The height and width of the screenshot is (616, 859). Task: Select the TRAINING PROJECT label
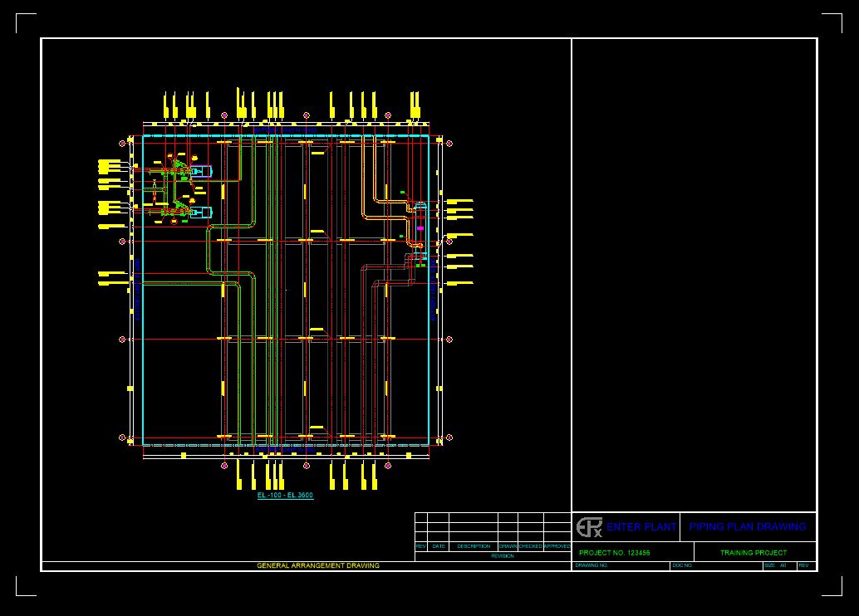[x=753, y=553]
